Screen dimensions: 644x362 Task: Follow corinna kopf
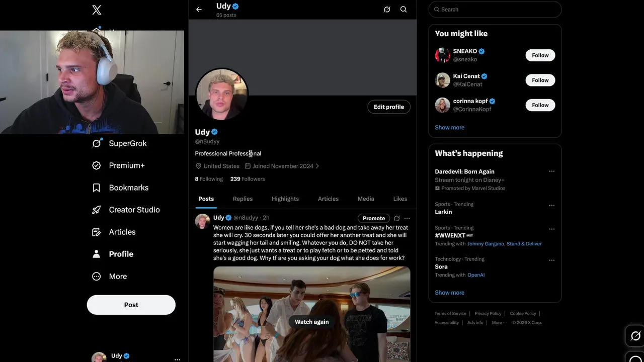(540, 105)
